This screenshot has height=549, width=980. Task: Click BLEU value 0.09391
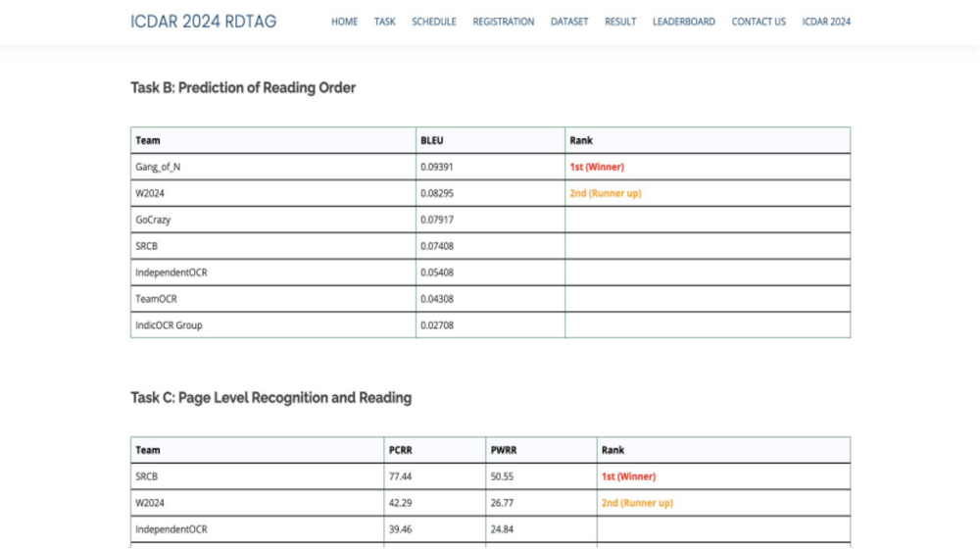point(437,167)
